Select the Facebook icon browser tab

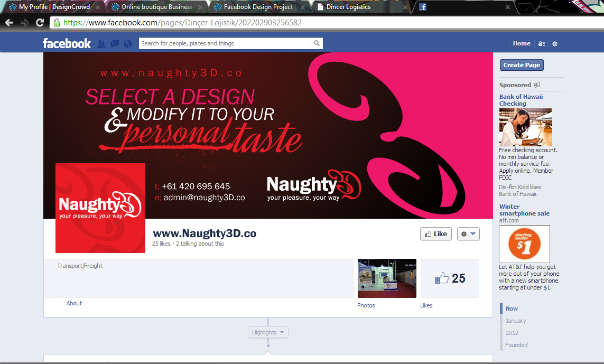pyautogui.click(x=423, y=7)
